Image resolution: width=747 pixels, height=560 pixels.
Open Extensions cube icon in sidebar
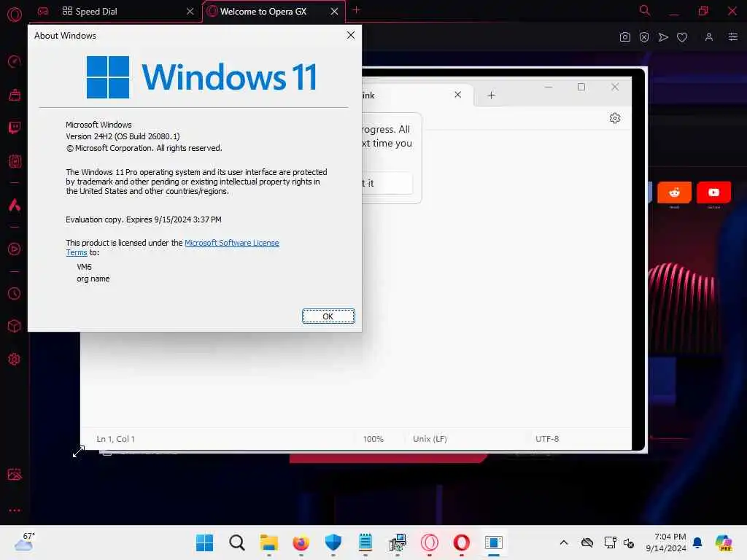[15, 326]
